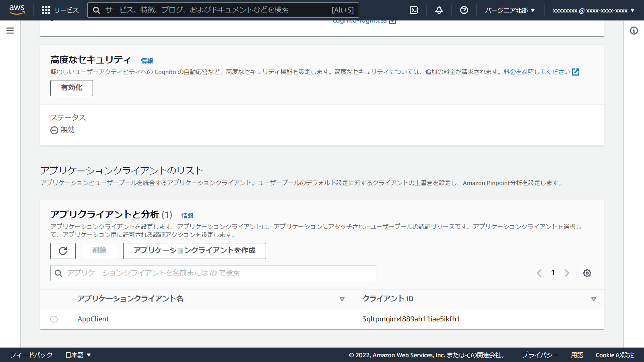Open the help question mark icon

click(464, 10)
